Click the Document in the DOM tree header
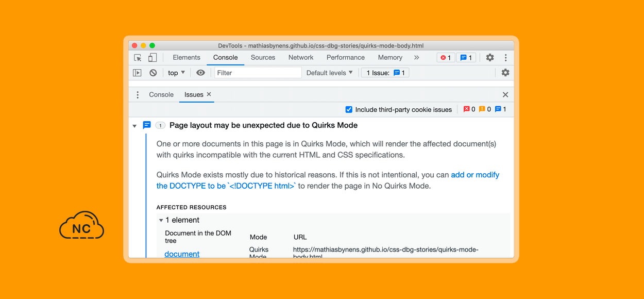 198,237
